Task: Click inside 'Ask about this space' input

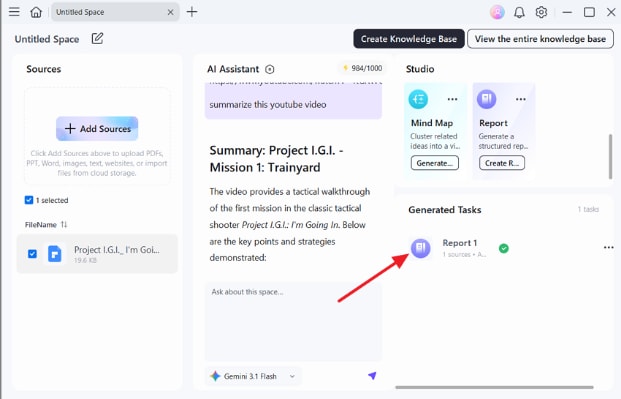Action: (x=293, y=321)
